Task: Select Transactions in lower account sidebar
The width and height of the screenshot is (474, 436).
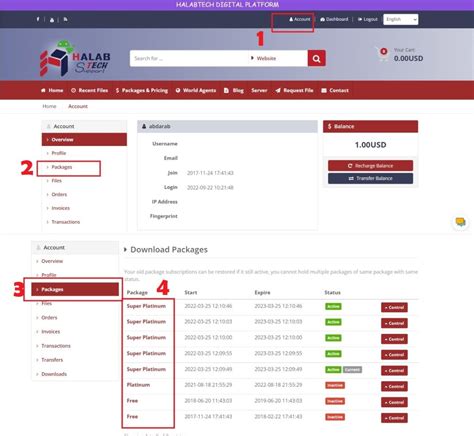Action: [x=56, y=346]
